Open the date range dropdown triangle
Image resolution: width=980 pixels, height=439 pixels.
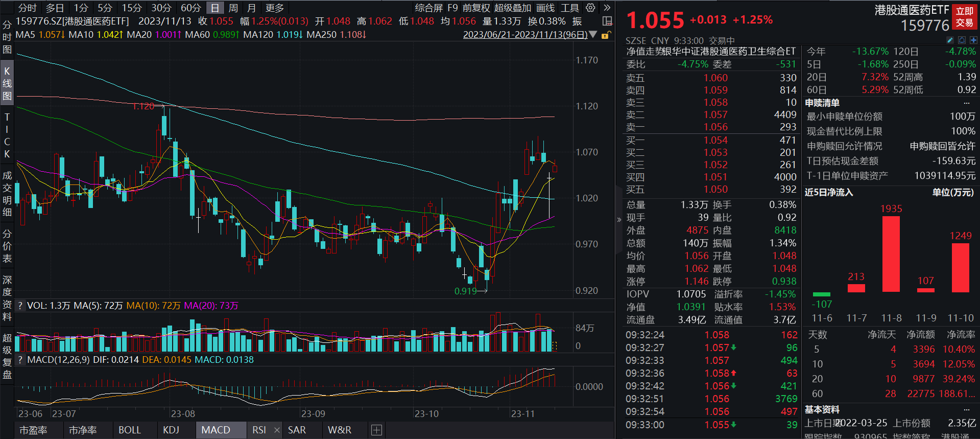click(593, 35)
